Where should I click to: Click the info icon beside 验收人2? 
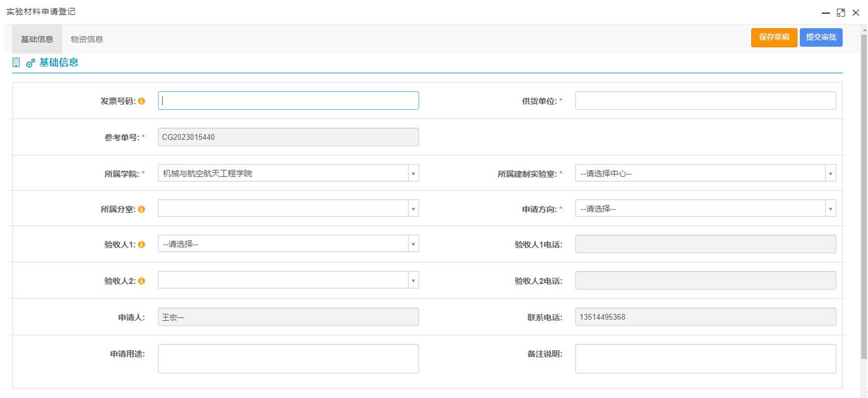pos(141,281)
